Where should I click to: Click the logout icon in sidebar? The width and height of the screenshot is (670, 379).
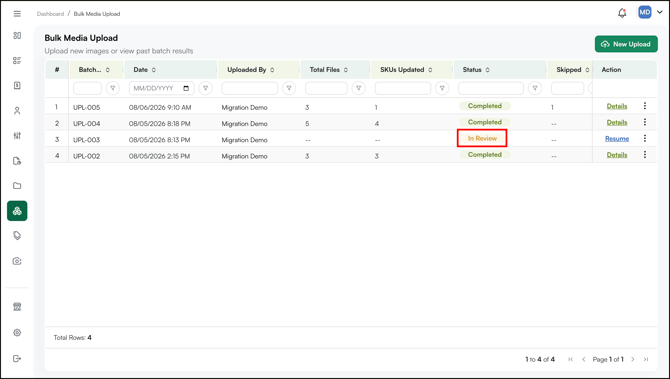17,358
